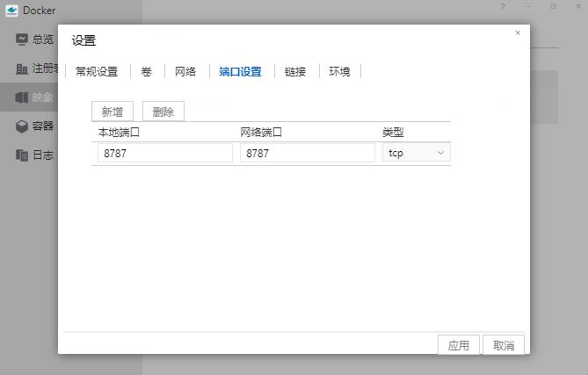Click the 应用 apply button

tap(459, 345)
